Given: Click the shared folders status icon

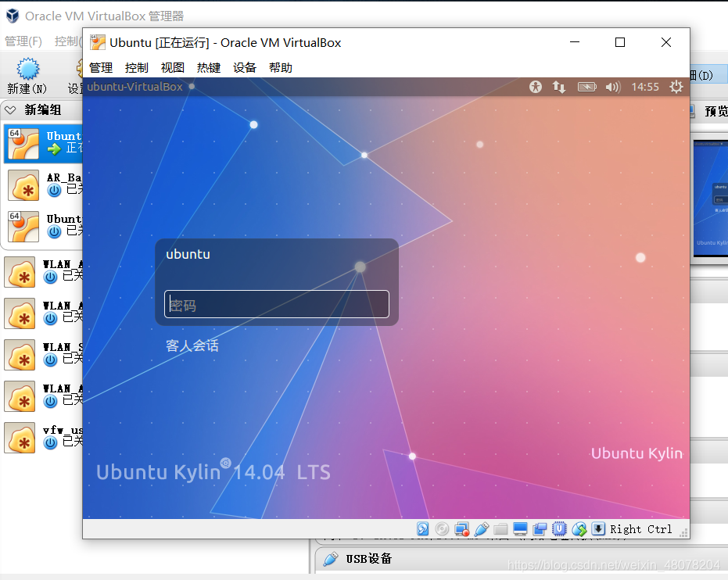Looking at the screenshot, I should 500,528.
